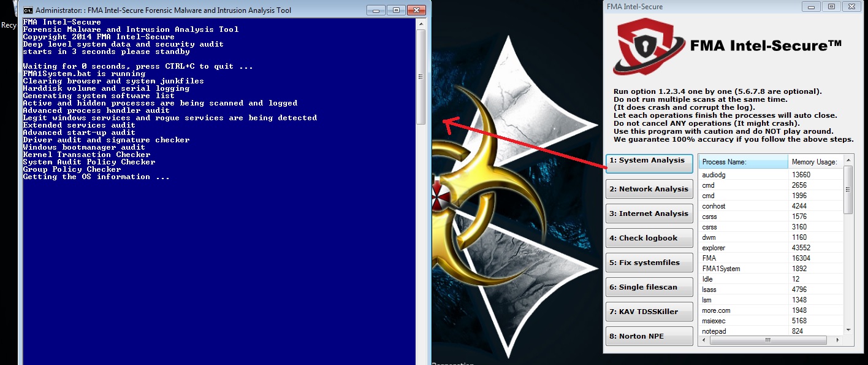
Task: Select the audiodg process row
Action: (x=771, y=175)
